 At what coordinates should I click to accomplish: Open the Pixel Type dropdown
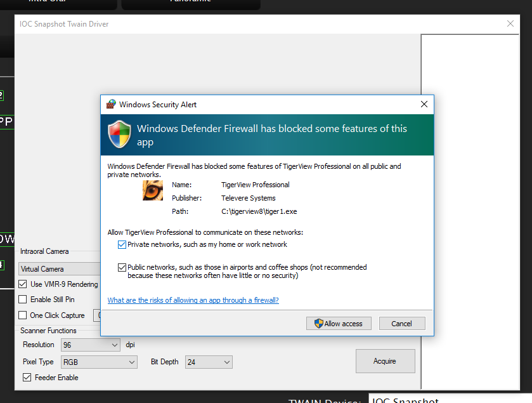point(99,362)
